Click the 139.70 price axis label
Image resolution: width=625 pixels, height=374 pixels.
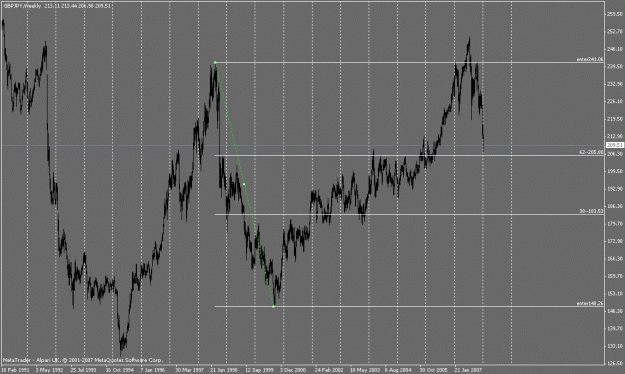(614, 329)
